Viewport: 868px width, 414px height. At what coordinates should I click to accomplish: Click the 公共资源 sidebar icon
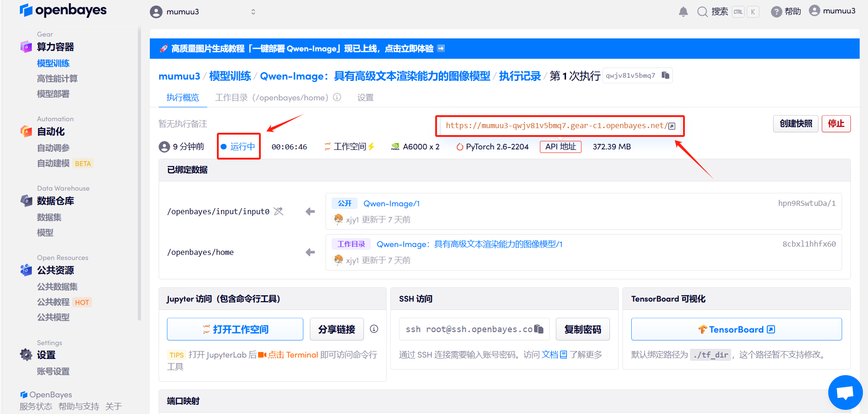[x=26, y=270]
